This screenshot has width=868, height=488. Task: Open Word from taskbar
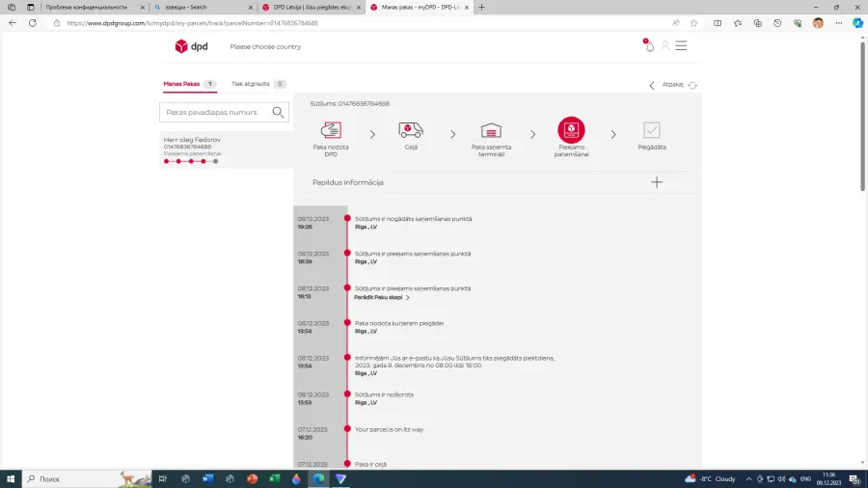207,479
